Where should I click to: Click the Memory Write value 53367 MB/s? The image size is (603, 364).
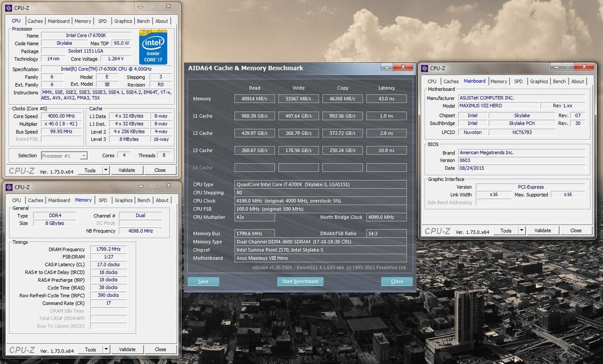(x=298, y=99)
